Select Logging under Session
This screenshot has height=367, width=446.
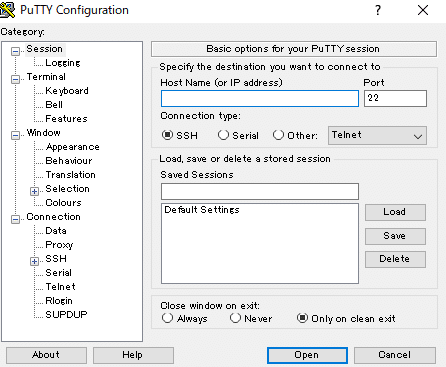pyautogui.click(x=63, y=63)
